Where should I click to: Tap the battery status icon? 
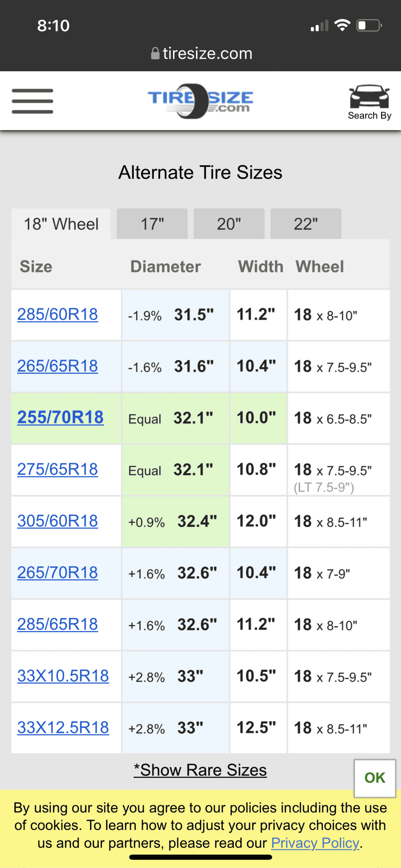click(x=369, y=25)
